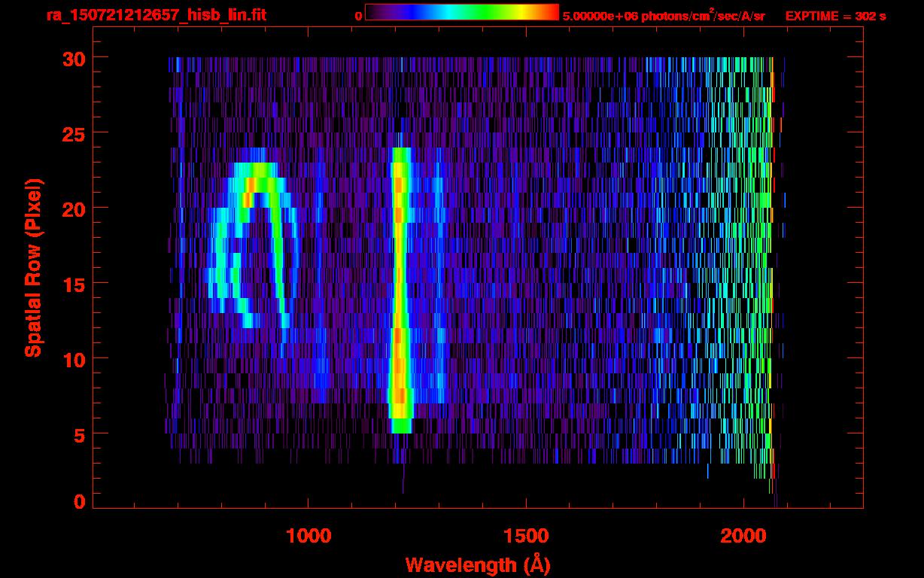924x578 pixels.
Task: Click the x-axis tick label 1500
Action: (x=526, y=536)
